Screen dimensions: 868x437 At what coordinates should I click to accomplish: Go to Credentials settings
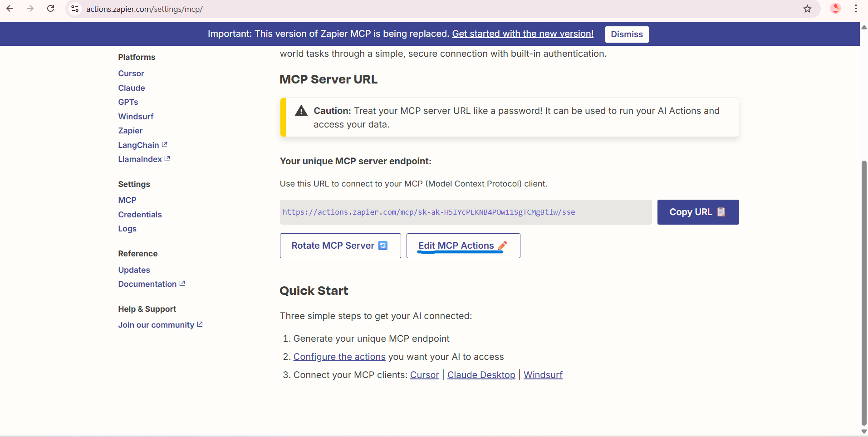[x=140, y=215]
